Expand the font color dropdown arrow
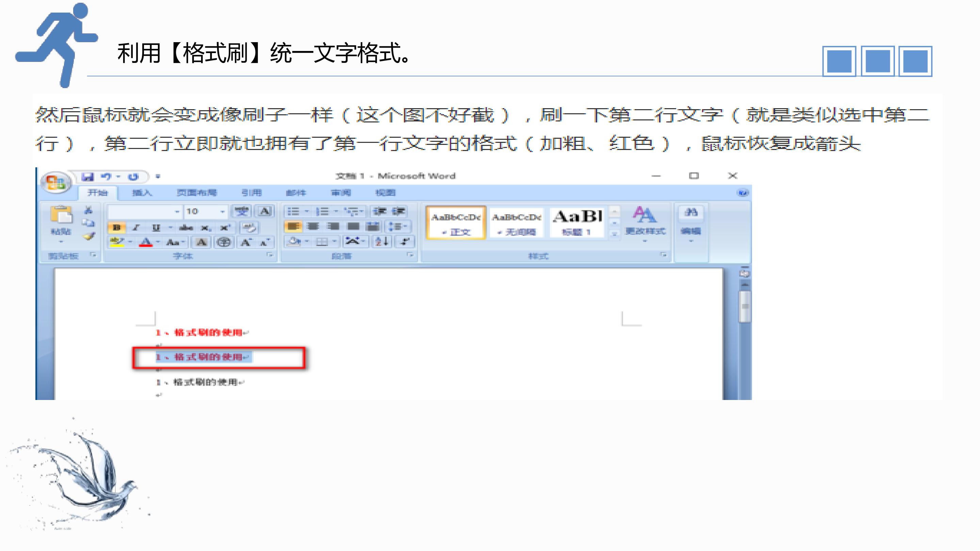 click(158, 242)
